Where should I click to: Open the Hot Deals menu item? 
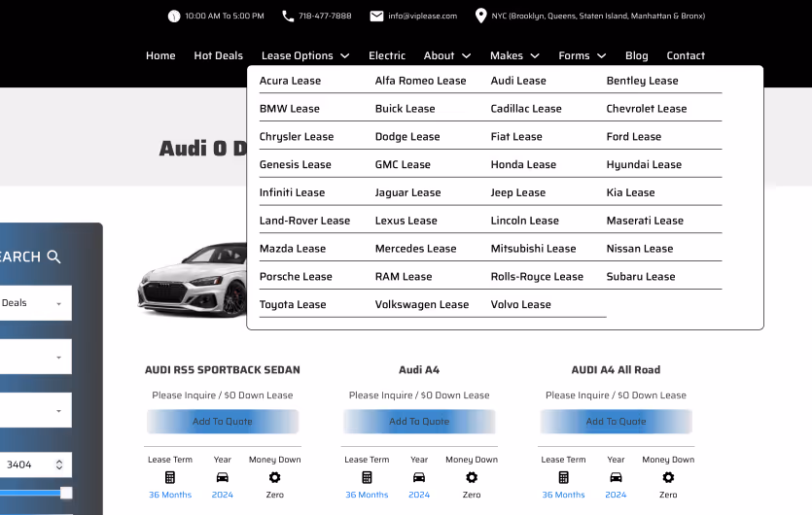[218, 55]
